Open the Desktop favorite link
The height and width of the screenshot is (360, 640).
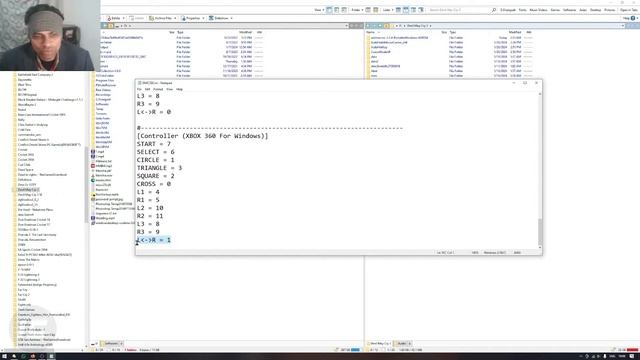tap(596, 10)
